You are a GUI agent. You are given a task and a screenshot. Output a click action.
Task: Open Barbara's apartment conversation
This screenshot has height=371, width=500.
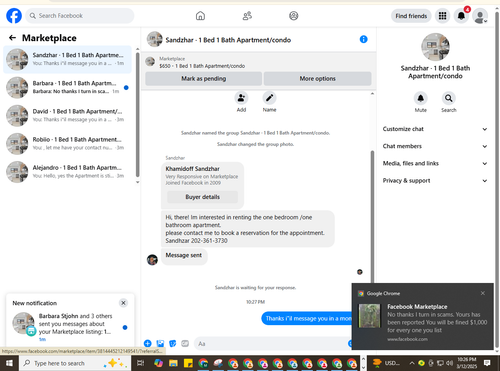point(68,87)
